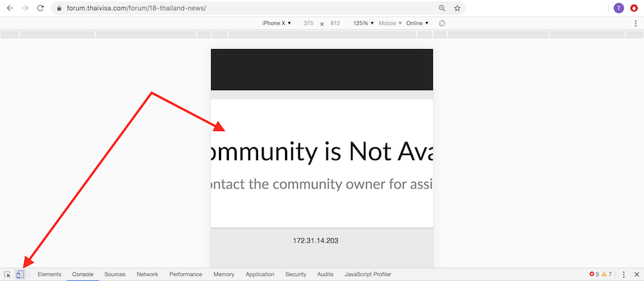
Task: Switch to the Application tab
Action: tap(260, 275)
